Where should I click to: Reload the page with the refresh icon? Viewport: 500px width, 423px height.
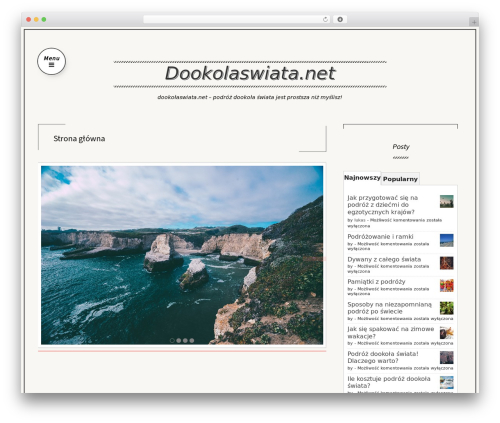tap(325, 19)
